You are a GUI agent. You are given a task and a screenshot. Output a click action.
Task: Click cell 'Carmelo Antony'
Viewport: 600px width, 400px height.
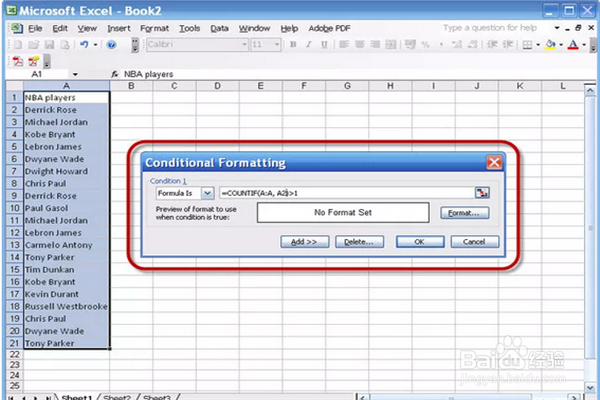pos(66,245)
